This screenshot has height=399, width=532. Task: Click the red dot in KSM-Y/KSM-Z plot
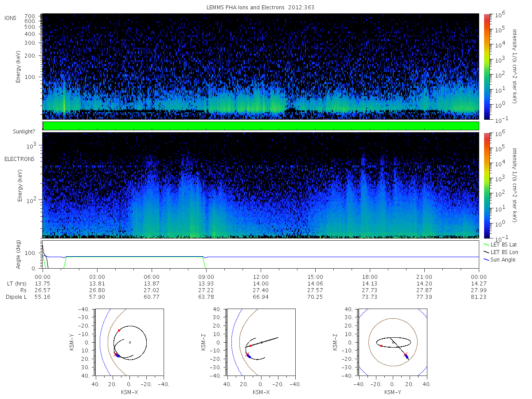click(x=381, y=346)
